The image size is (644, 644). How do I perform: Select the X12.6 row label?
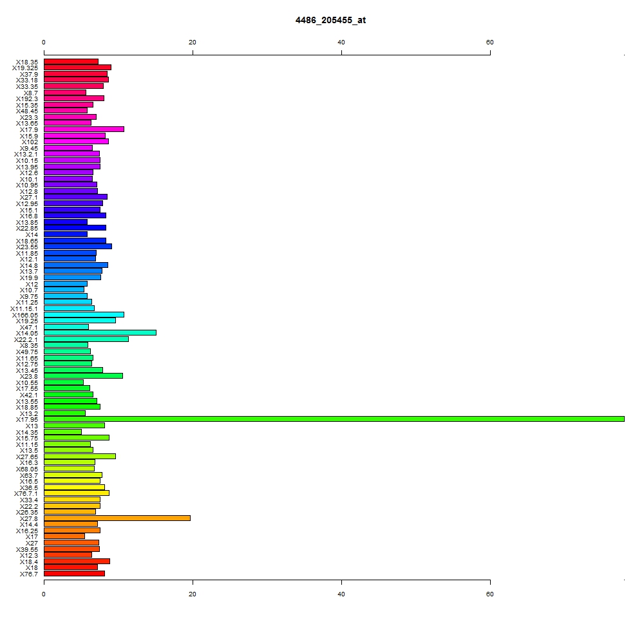coord(29,173)
